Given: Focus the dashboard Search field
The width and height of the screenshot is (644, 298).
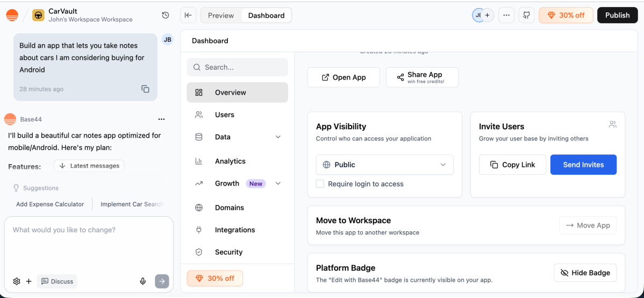Looking at the screenshot, I should pos(238,67).
